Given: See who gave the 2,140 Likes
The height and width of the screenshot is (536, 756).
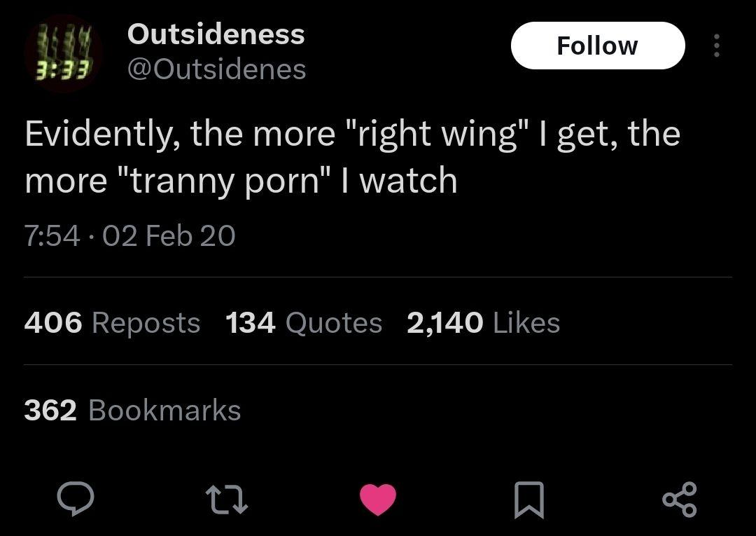Looking at the screenshot, I should pyautogui.click(x=483, y=323).
